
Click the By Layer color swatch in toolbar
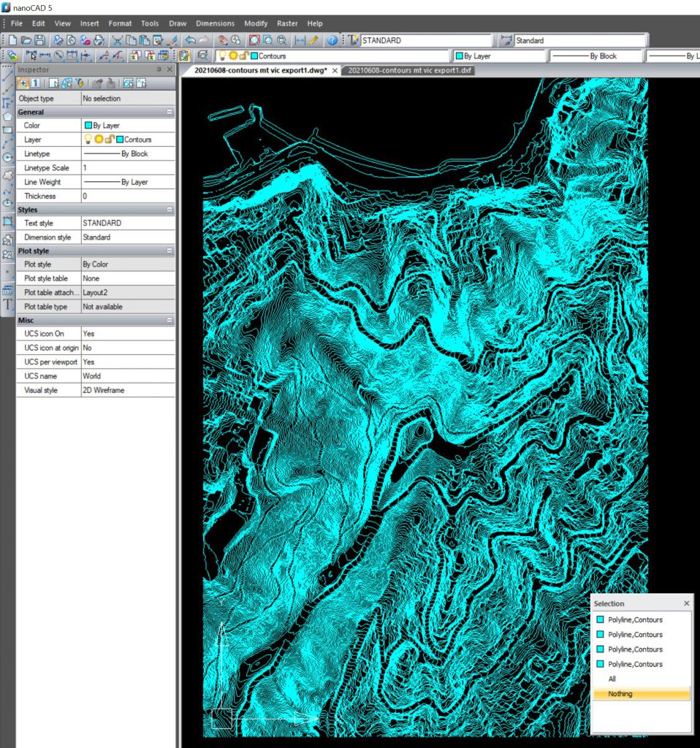click(459, 56)
